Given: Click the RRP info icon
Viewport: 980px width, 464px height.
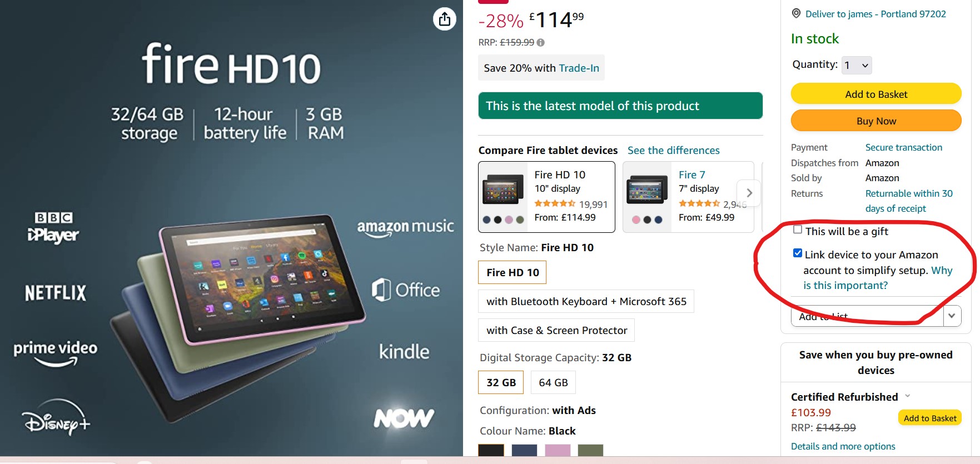Looking at the screenshot, I should [x=541, y=42].
